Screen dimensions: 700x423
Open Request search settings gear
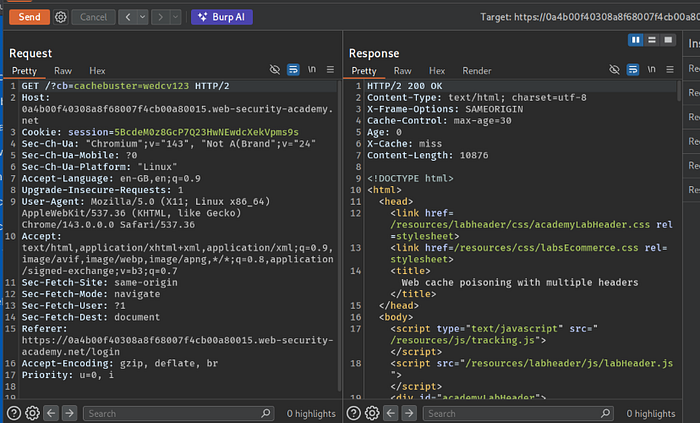(32, 413)
